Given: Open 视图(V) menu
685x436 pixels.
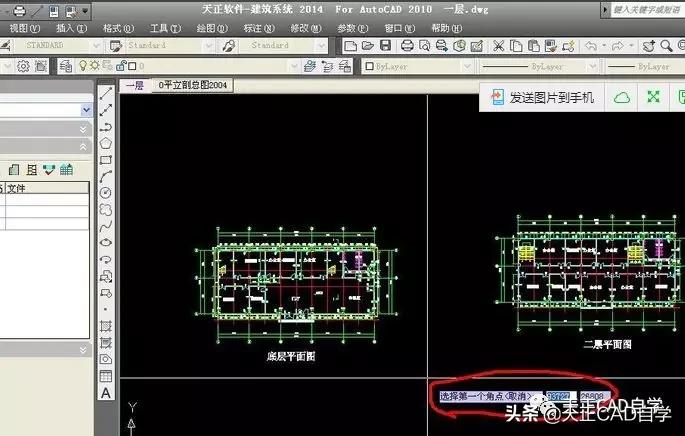Looking at the screenshot, I should point(24,28).
